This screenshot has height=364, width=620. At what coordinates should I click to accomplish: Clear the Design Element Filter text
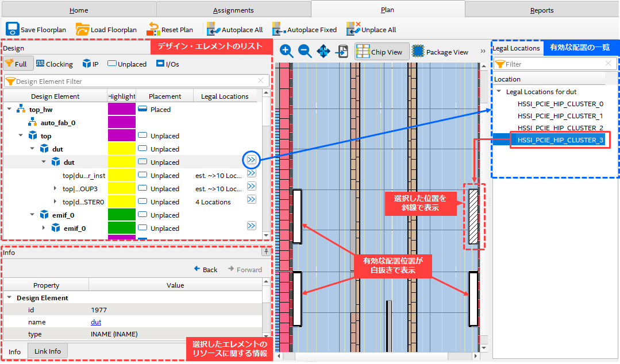coord(260,81)
